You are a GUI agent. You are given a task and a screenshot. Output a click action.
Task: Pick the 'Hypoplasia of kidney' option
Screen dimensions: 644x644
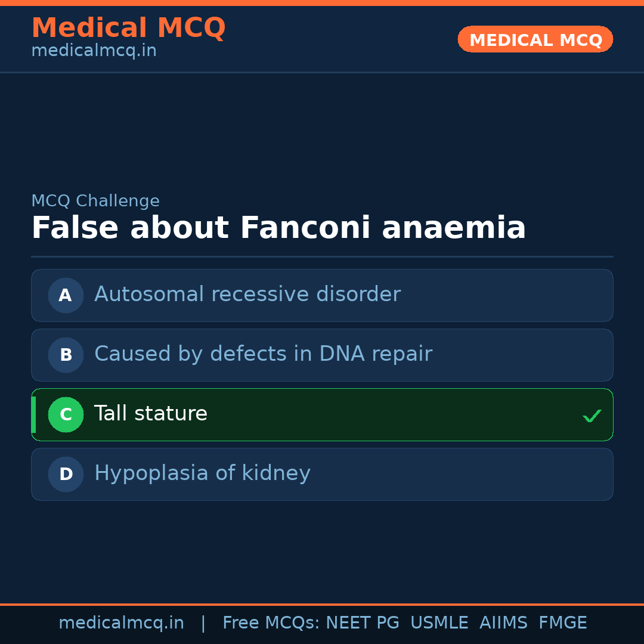point(202,473)
